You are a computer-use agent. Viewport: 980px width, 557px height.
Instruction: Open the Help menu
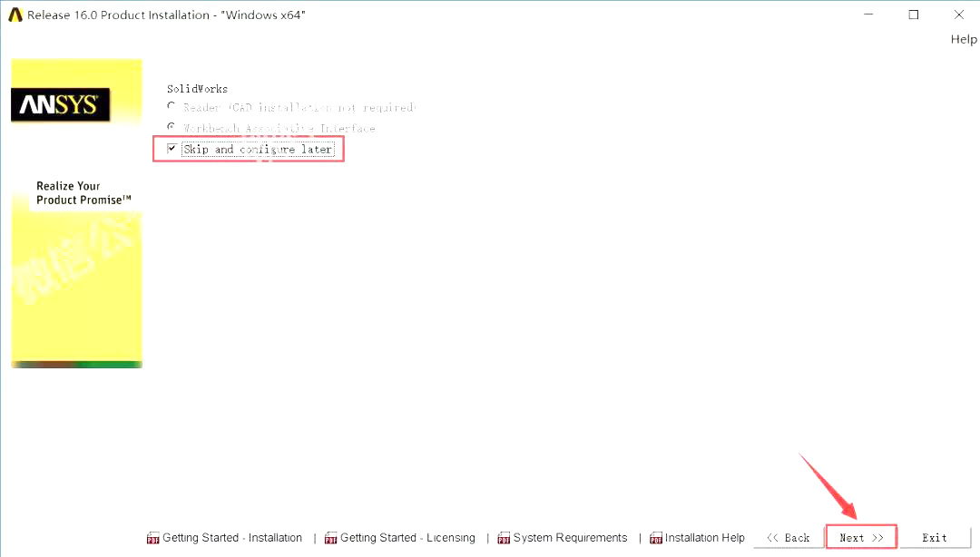pos(964,39)
